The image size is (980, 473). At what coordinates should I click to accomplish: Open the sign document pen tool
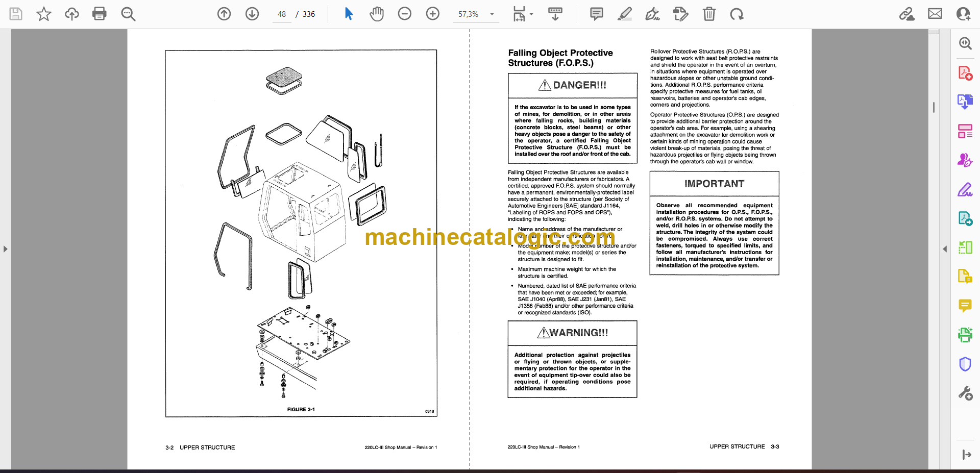click(x=652, y=14)
